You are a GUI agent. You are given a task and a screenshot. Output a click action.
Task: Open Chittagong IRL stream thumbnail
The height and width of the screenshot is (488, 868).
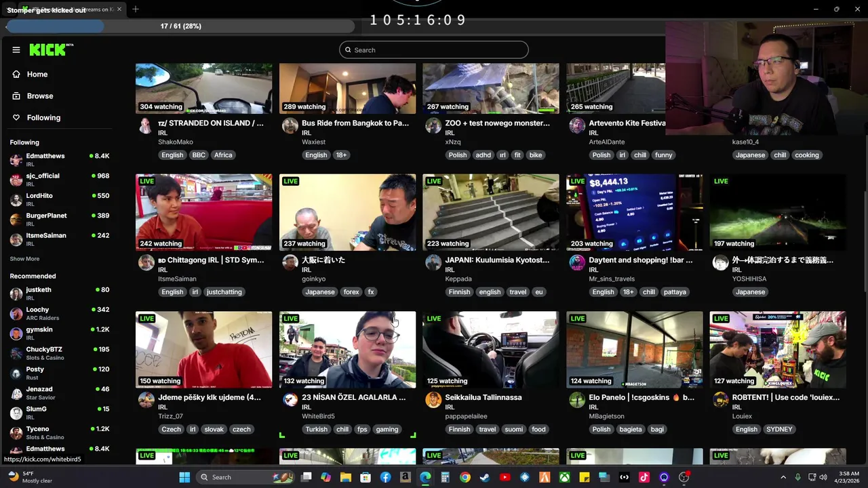pyautogui.click(x=203, y=212)
